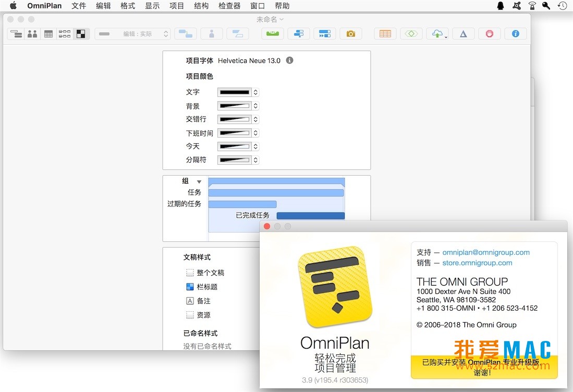Click the OmniPlan app icon in About window

(x=335, y=286)
